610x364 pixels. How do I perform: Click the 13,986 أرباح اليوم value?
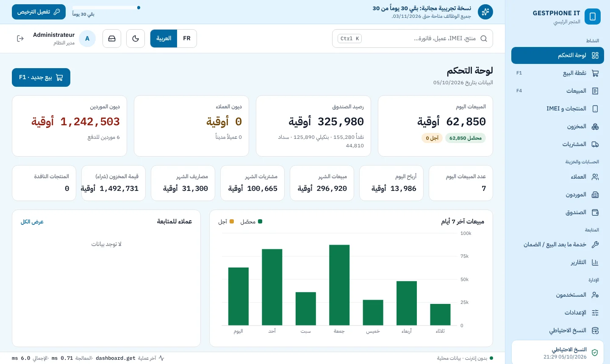394,189
